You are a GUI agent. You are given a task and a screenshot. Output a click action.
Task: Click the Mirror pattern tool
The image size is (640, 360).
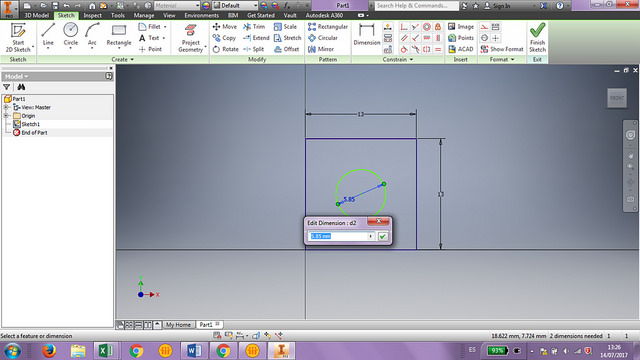pos(321,49)
